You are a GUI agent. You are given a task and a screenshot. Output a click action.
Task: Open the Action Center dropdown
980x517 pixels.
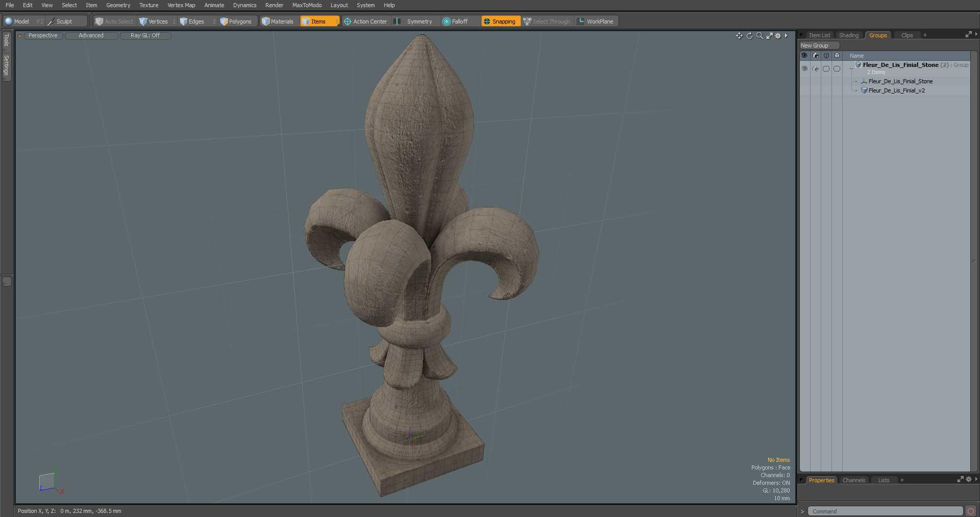coord(365,21)
